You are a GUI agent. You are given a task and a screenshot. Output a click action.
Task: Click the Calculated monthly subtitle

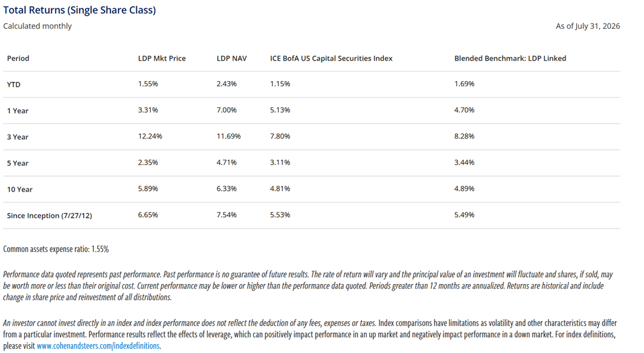click(x=37, y=26)
